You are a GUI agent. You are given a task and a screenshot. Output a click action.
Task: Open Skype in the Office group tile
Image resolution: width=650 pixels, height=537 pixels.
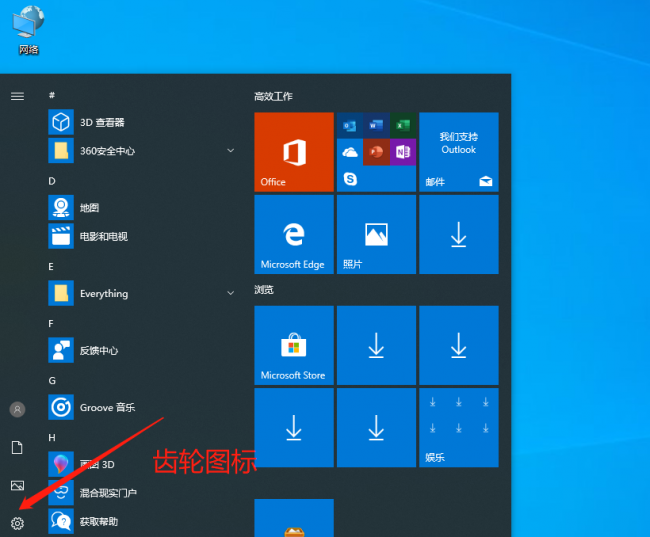350,179
